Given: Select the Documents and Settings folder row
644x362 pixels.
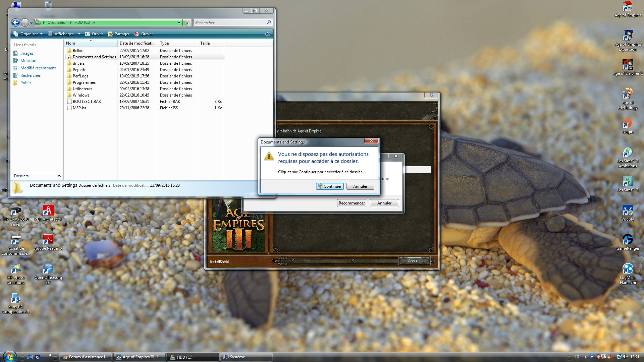Looking at the screenshot, I should 145,57.
